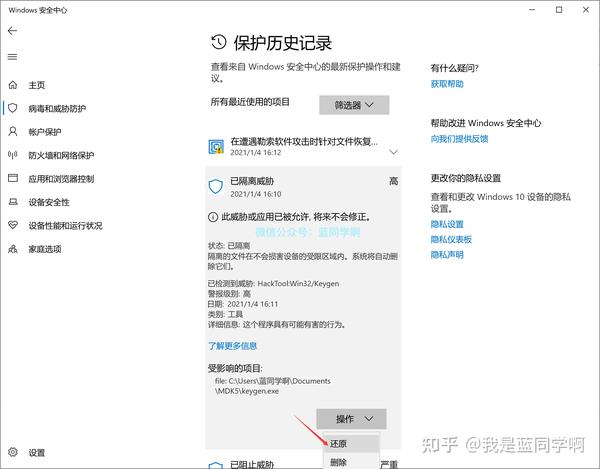
Task: Click the person icon for 帐户保护
Action: click(13, 132)
